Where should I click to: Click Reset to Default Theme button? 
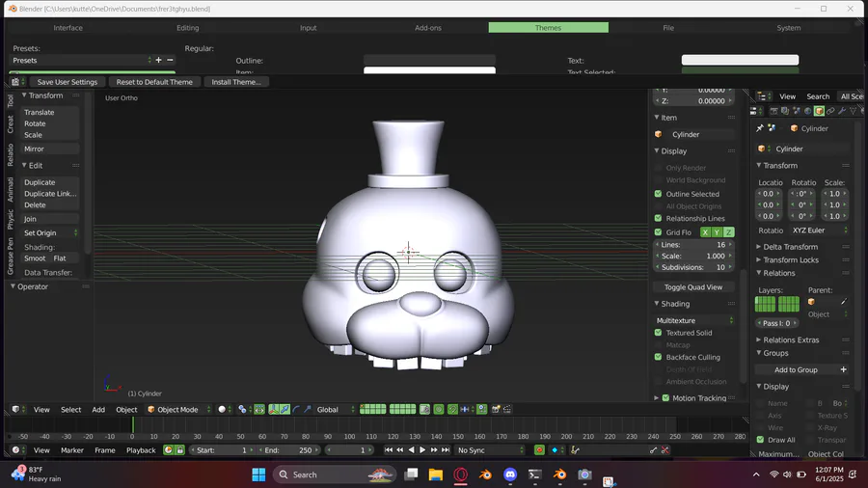pos(154,82)
